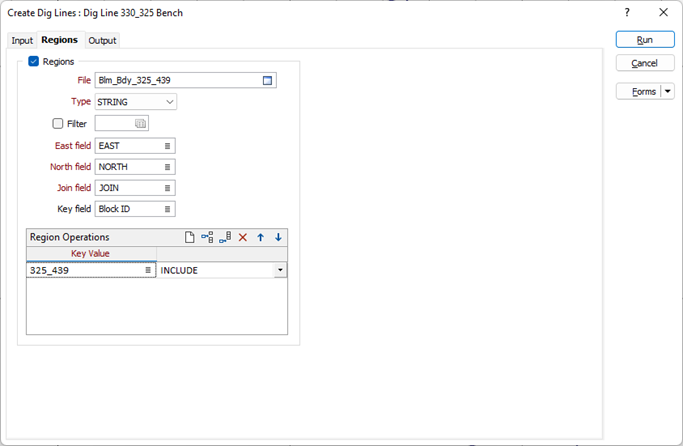This screenshot has width=683, height=446.
Task: Open the Forms button dropdown arrow
Action: click(x=669, y=91)
